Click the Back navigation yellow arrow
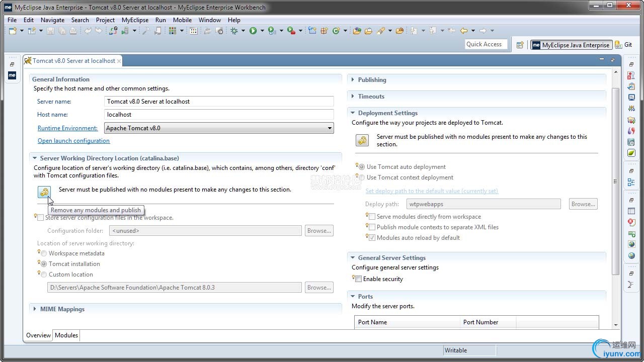Screen dimensions: 644x362 pyautogui.click(x=464, y=31)
